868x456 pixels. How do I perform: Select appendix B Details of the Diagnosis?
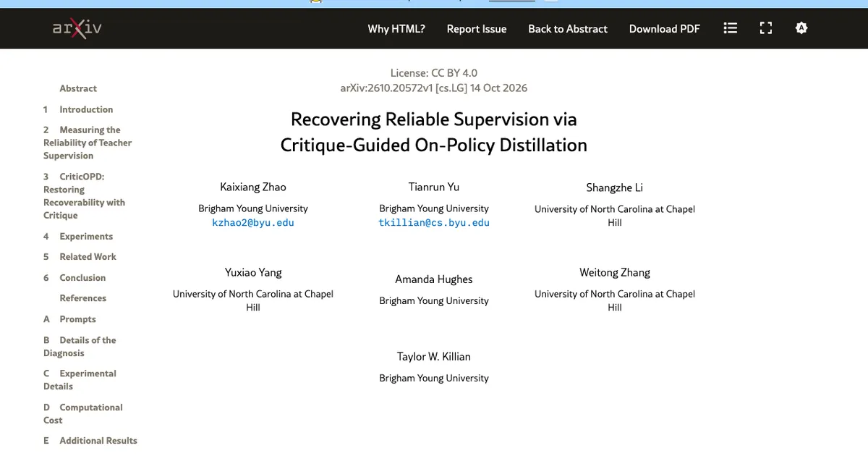[80, 347]
